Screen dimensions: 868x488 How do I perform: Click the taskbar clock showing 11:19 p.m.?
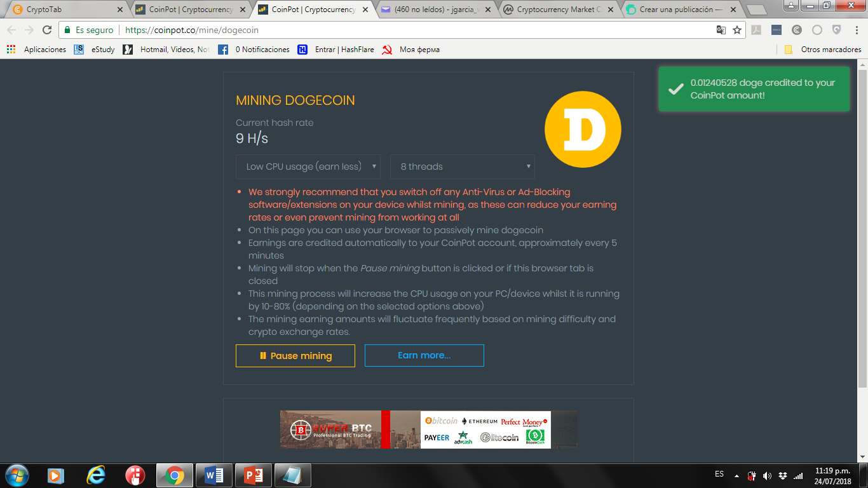pos(833,476)
